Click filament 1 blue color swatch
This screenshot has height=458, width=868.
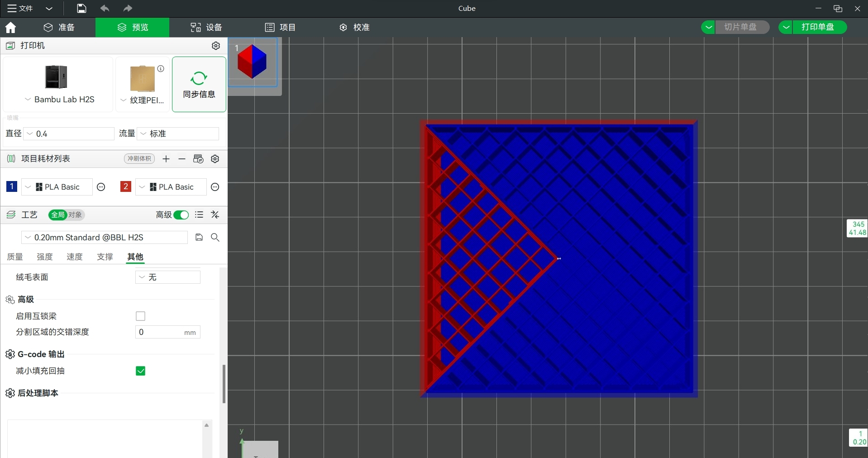coord(12,186)
